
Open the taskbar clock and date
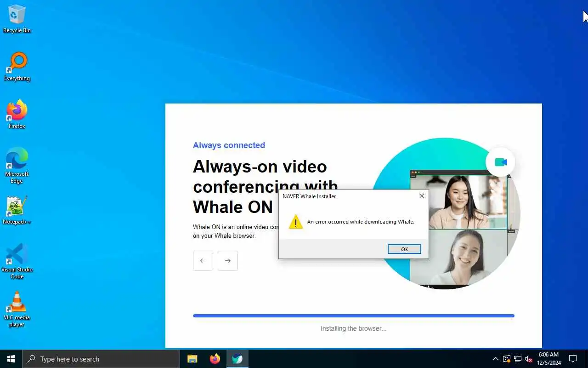coord(549,359)
